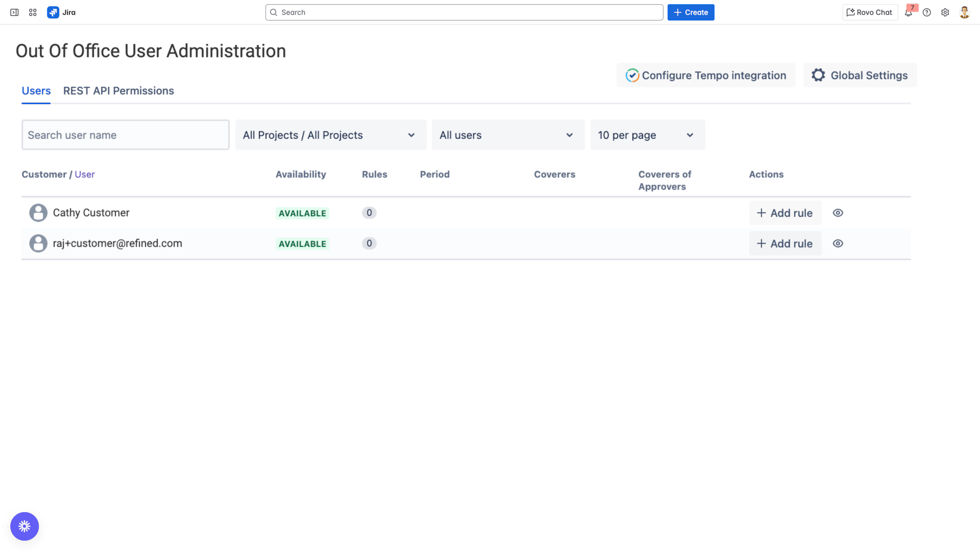This screenshot has width=980, height=551.
Task: Expand the All users filter dropdown
Action: (x=507, y=135)
